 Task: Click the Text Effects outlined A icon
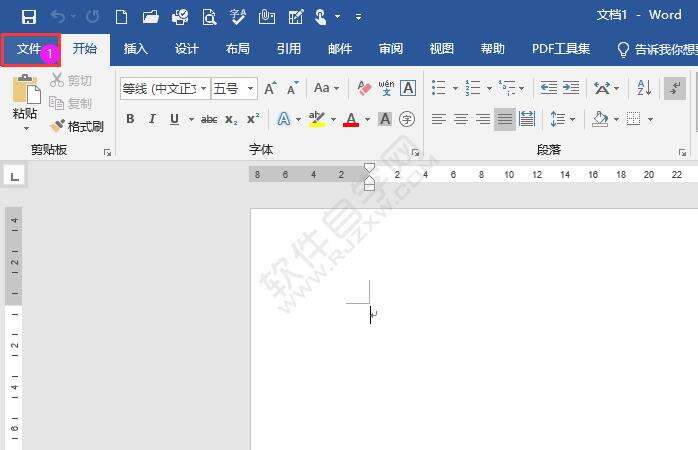click(284, 119)
